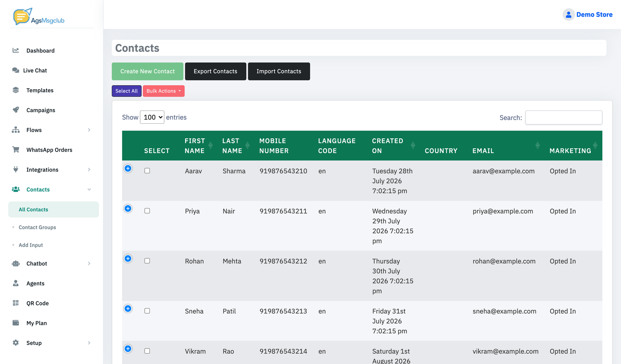This screenshot has width=621, height=364.
Task: Click the Mobile Number column header
Action: point(274,146)
